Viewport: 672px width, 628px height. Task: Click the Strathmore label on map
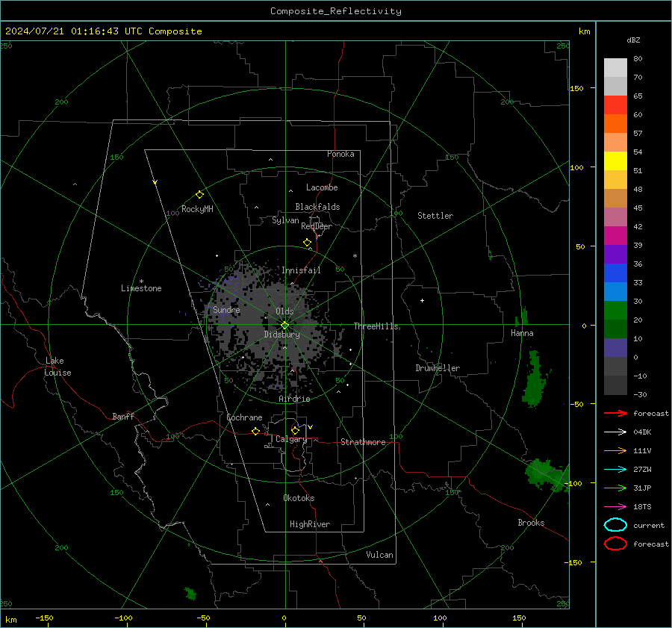(363, 442)
